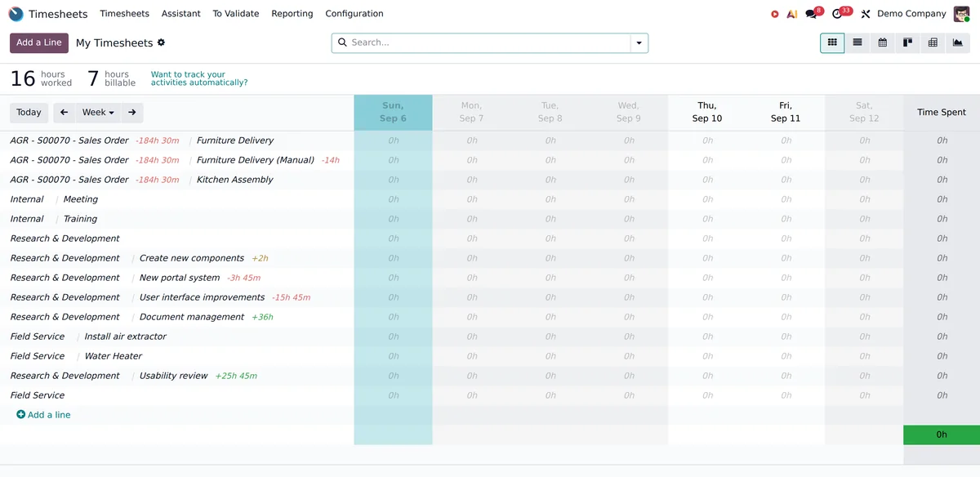Go to the previous week arrow
The height and width of the screenshot is (477, 980).
point(64,113)
